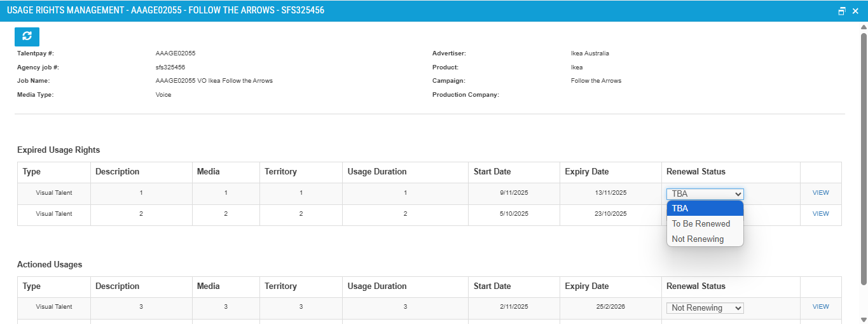Click the expiry date 25/2/2026 cell

click(x=610, y=307)
